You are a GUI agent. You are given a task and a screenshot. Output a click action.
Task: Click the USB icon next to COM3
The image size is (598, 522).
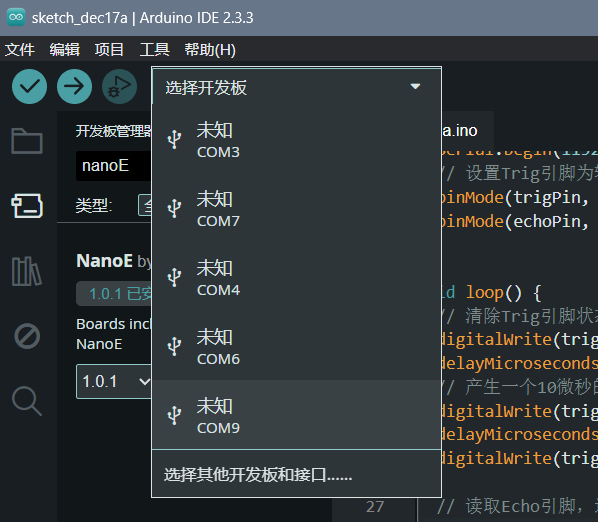click(x=174, y=139)
